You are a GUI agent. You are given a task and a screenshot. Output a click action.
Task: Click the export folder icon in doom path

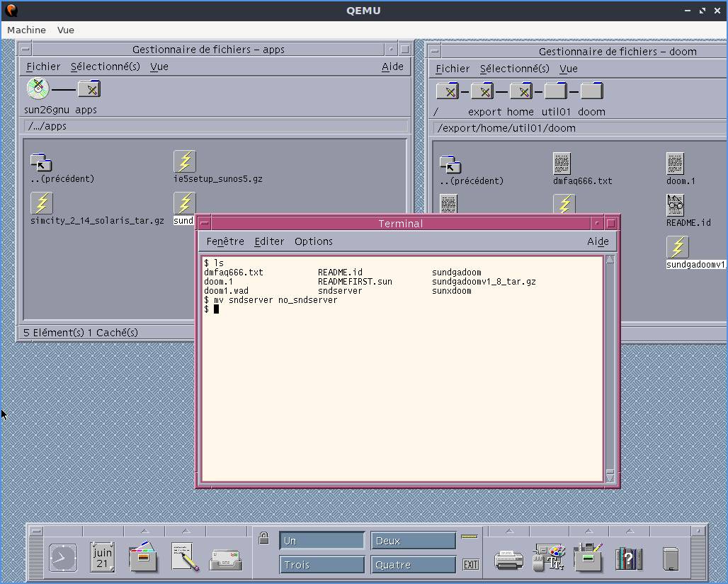[x=482, y=91]
